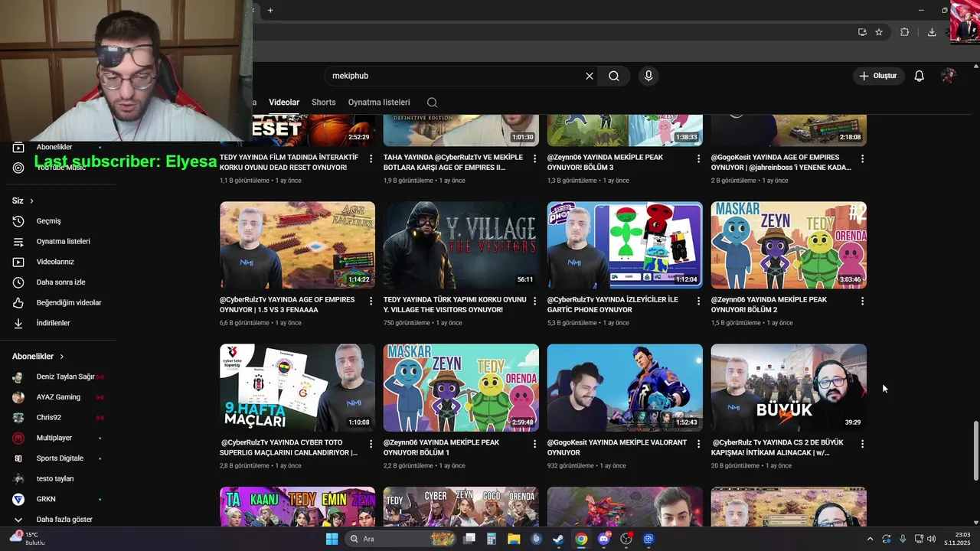
Task: Open Sports Digitale channel subscription
Action: click(58, 458)
